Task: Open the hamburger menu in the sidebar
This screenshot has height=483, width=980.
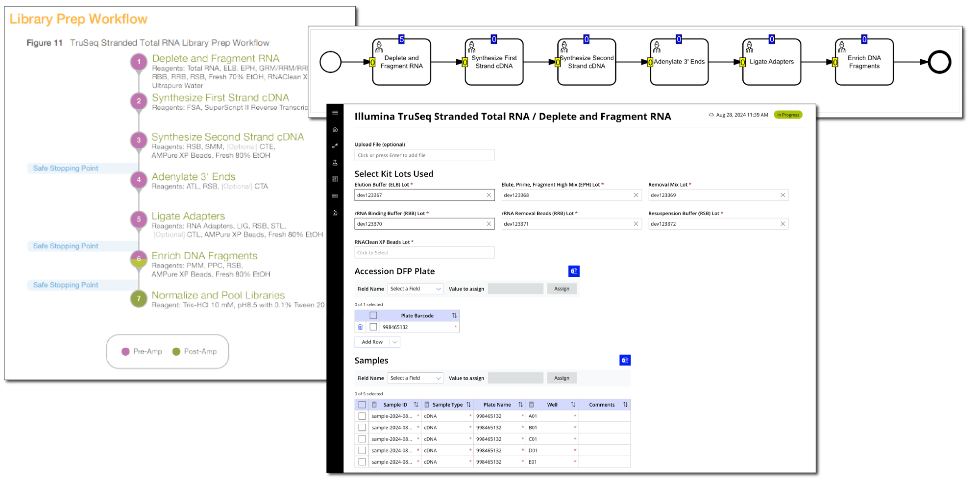Action: click(x=335, y=113)
